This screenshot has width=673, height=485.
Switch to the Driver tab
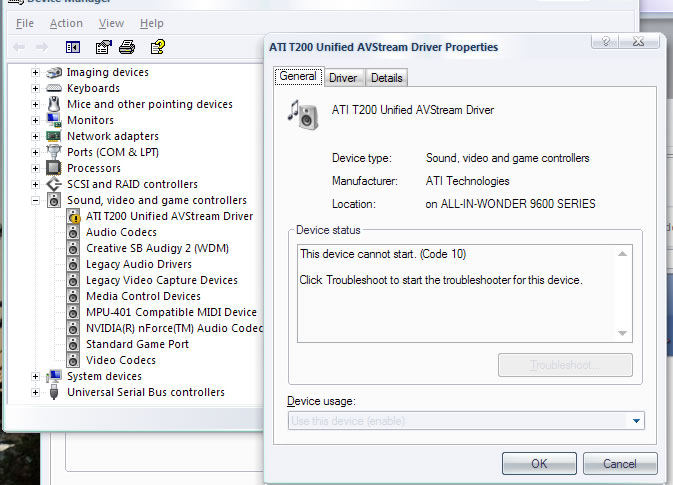click(x=343, y=78)
